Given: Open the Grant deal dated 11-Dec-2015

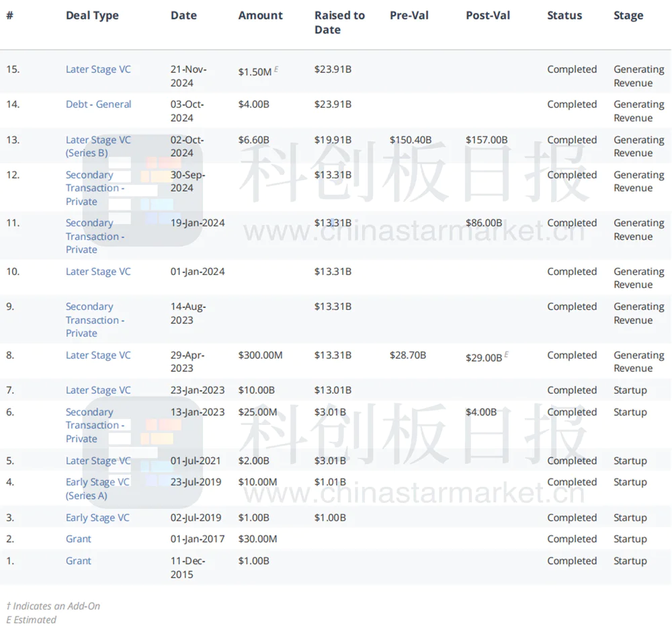Looking at the screenshot, I should 79,561.
